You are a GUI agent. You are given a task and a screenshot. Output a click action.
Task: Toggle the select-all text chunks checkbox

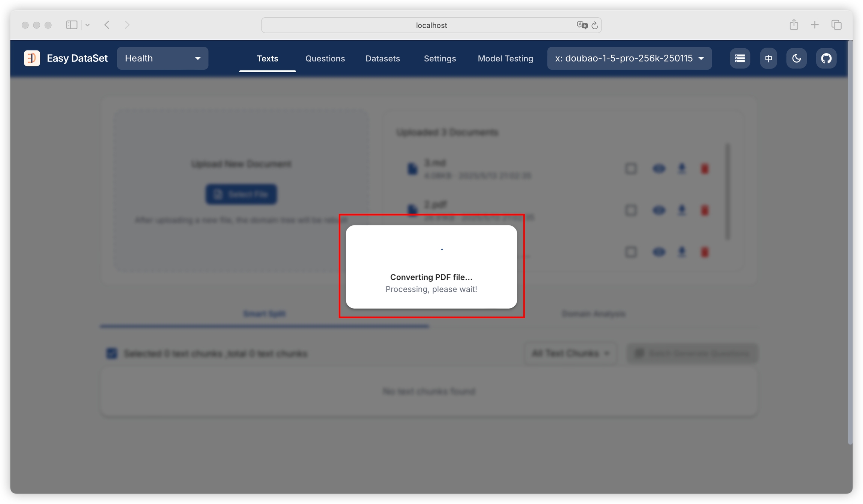coord(112,353)
